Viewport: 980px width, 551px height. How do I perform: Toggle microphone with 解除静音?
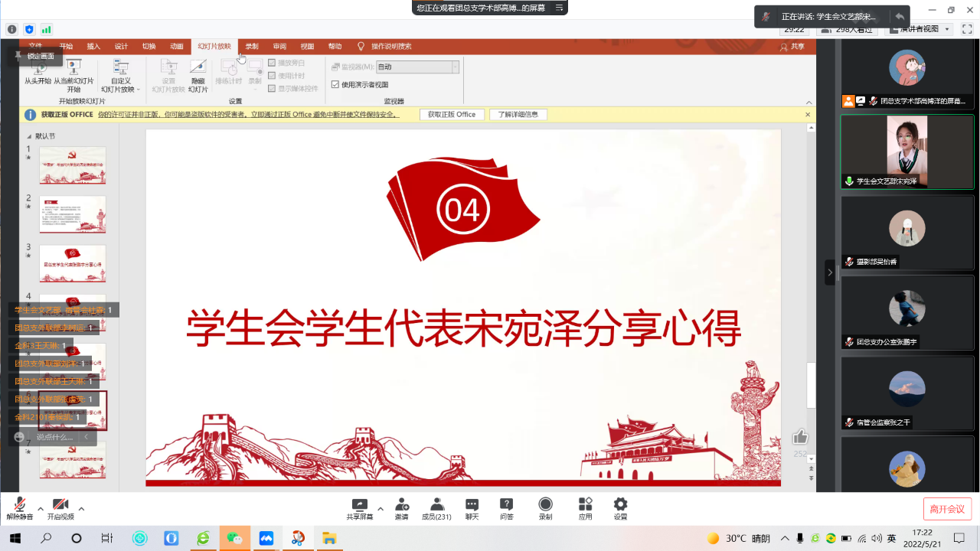pyautogui.click(x=19, y=504)
